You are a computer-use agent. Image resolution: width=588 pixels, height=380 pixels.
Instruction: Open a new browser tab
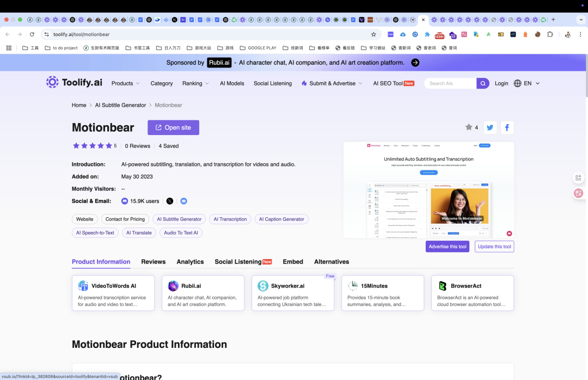pos(553,20)
